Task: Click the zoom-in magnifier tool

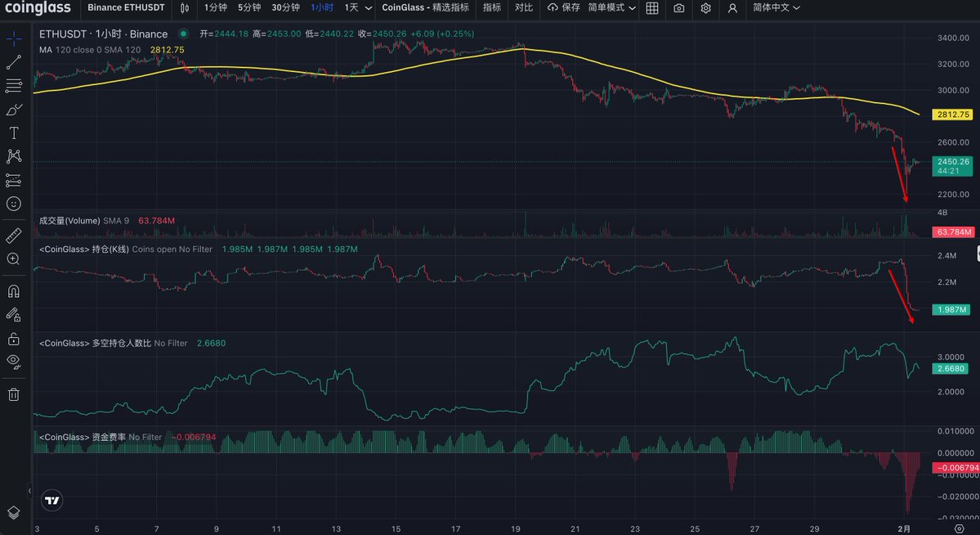Action: [13, 259]
